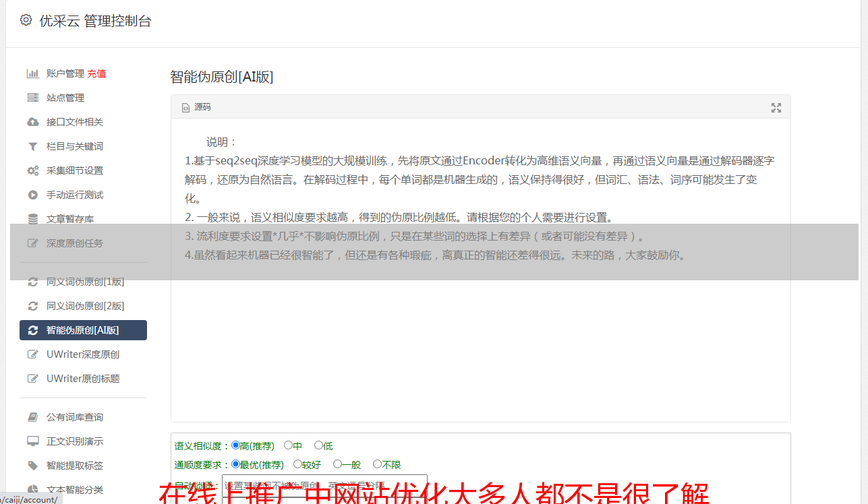
Task: Select 通顺度要求 不限 option
Action: [377, 464]
